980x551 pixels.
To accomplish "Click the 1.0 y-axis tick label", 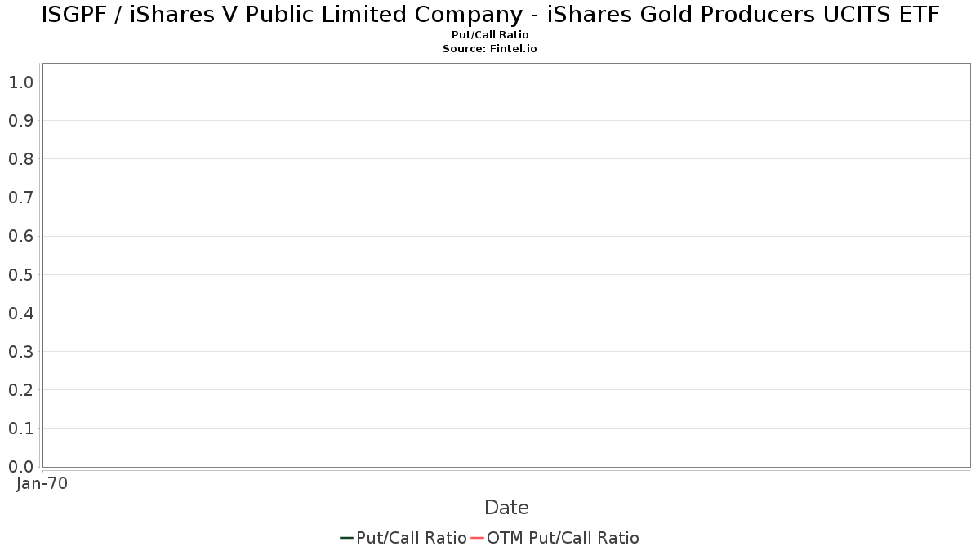I will coord(20,82).
